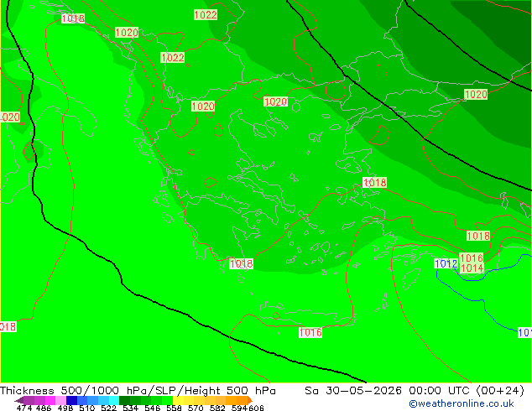Viewport: 532px width, 411px height.
Task: Click the legend value 582
Action: (x=217, y=408)
